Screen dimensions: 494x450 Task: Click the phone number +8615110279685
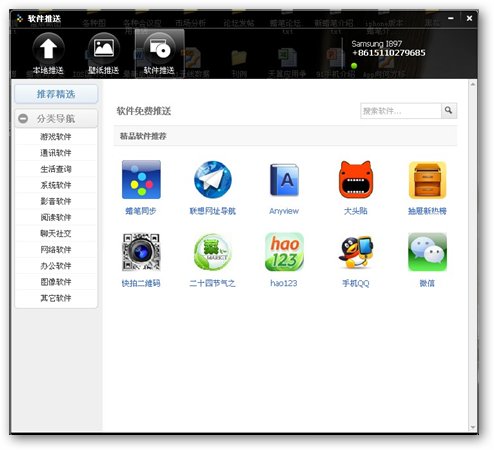[389, 53]
